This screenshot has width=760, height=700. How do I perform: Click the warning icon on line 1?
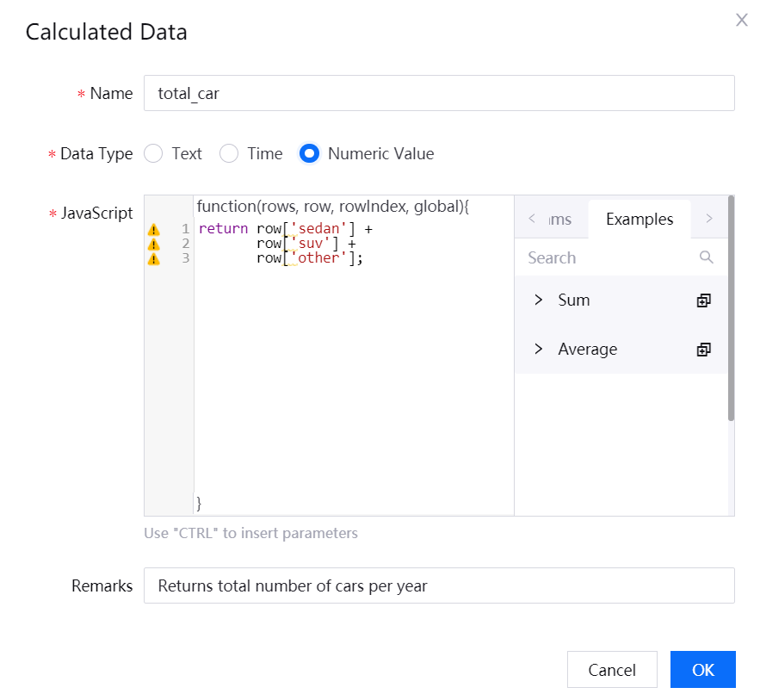(153, 230)
